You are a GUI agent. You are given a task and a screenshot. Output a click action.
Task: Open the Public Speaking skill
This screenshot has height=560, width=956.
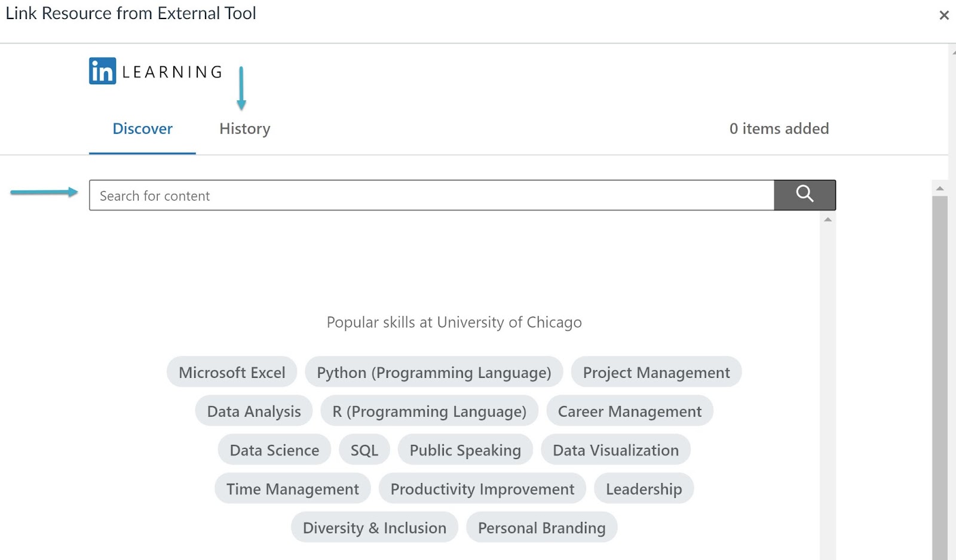465,450
